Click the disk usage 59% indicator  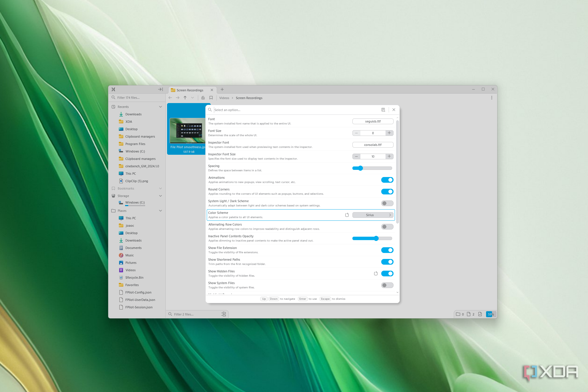point(491,314)
